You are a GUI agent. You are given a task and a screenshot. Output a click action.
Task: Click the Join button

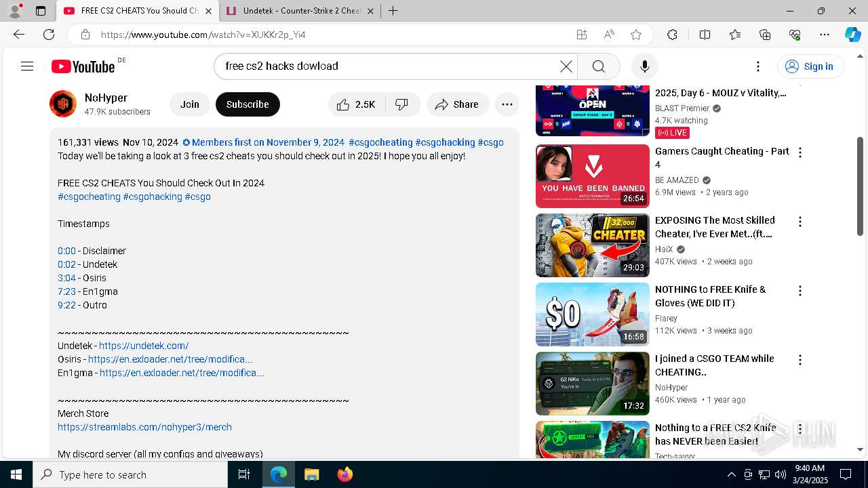click(x=190, y=104)
